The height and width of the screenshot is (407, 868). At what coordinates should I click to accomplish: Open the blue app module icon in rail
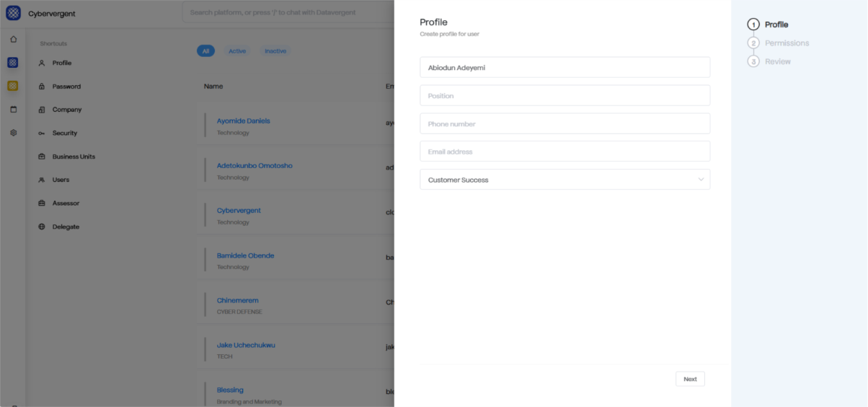click(x=13, y=63)
